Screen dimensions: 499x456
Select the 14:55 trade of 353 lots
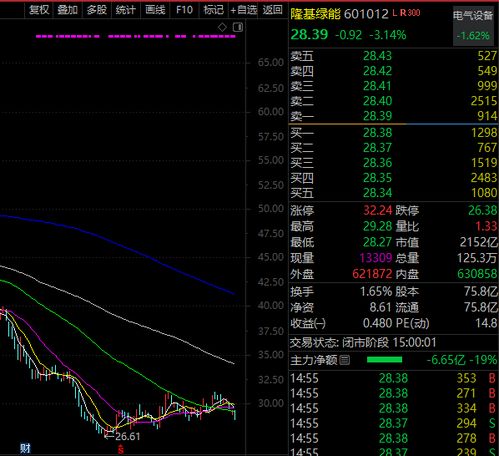(393, 378)
